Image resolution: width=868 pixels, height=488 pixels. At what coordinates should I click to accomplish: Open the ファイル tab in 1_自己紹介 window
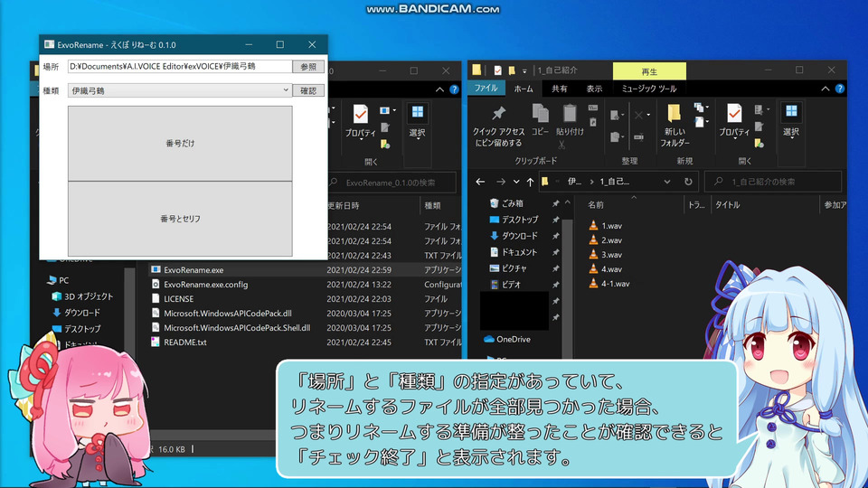[x=486, y=88]
